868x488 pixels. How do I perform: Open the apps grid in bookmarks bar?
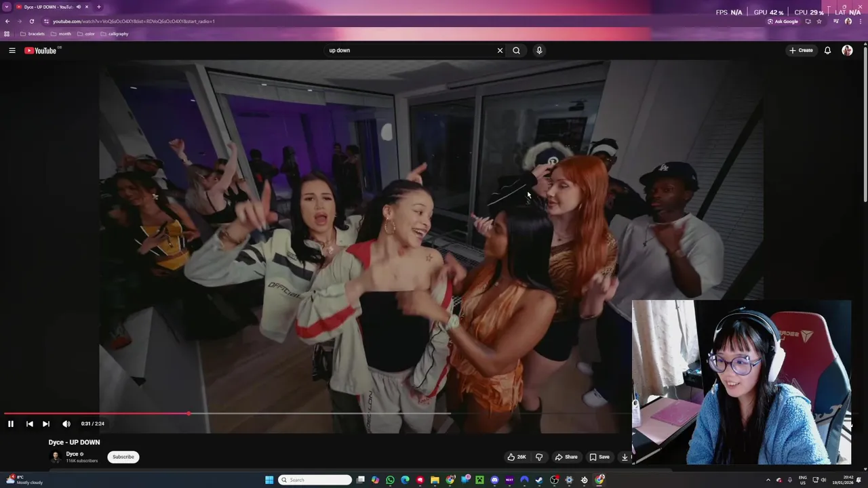pyautogui.click(x=7, y=34)
